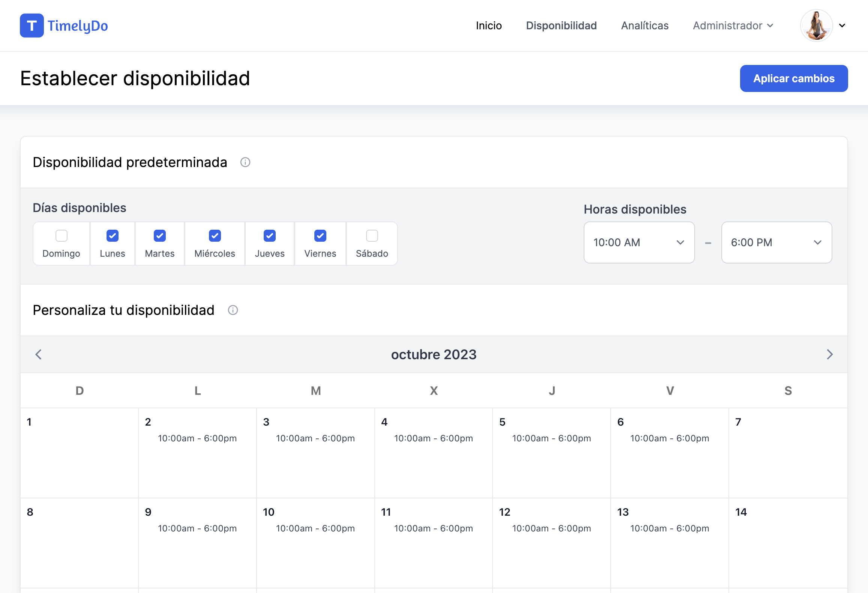Click the 10:00am - 6:00pm slot on October 12
This screenshot has height=593, width=868.
pos(552,528)
